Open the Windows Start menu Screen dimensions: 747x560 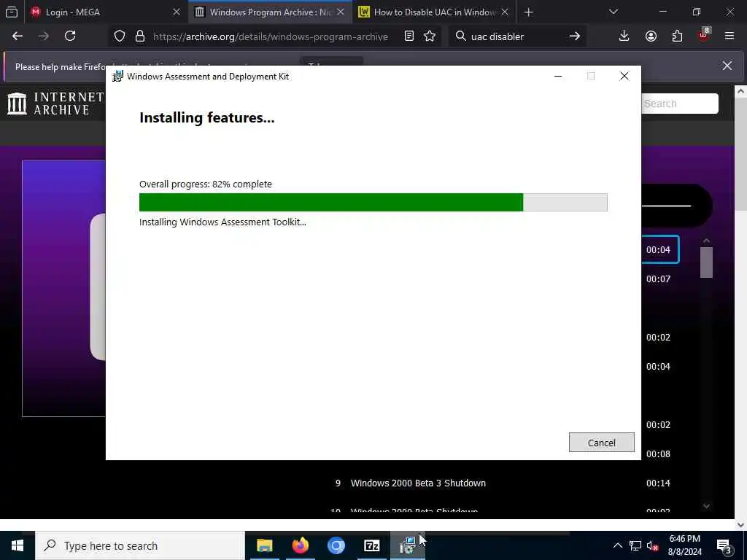18,545
